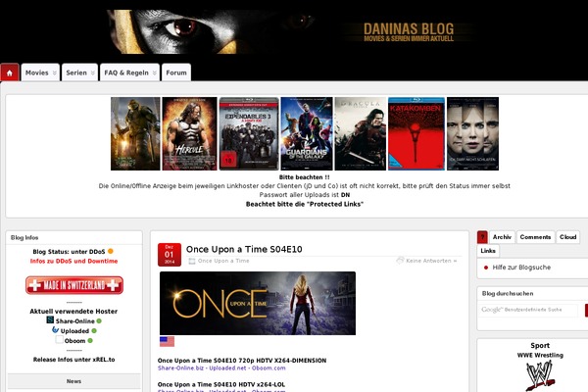This screenshot has width=588, height=392.
Task: Open the Dracula movie poster
Action: click(361, 133)
